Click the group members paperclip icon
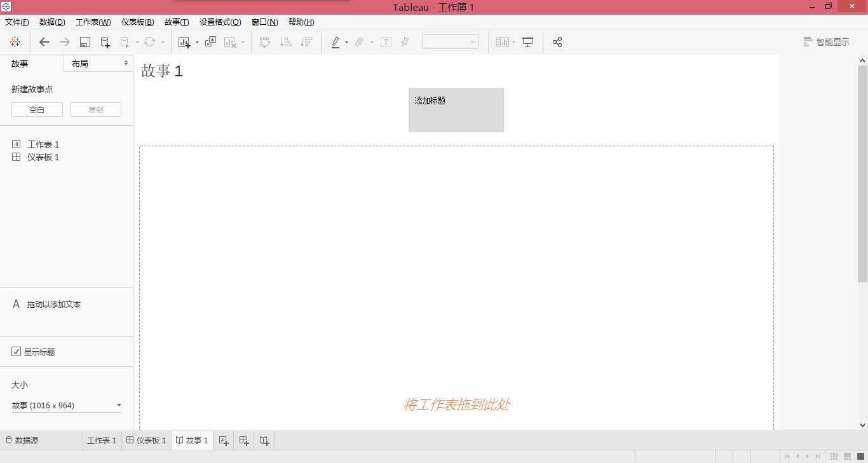The image size is (868, 463). [359, 42]
